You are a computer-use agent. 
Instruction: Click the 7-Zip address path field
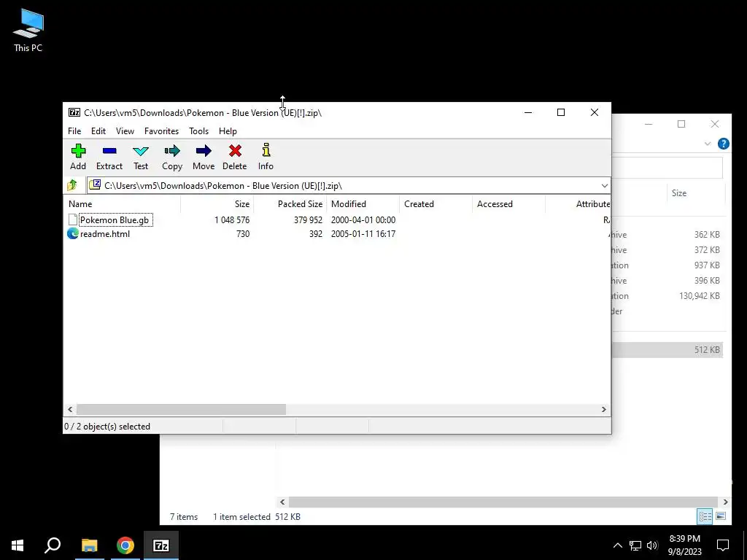[348, 185]
